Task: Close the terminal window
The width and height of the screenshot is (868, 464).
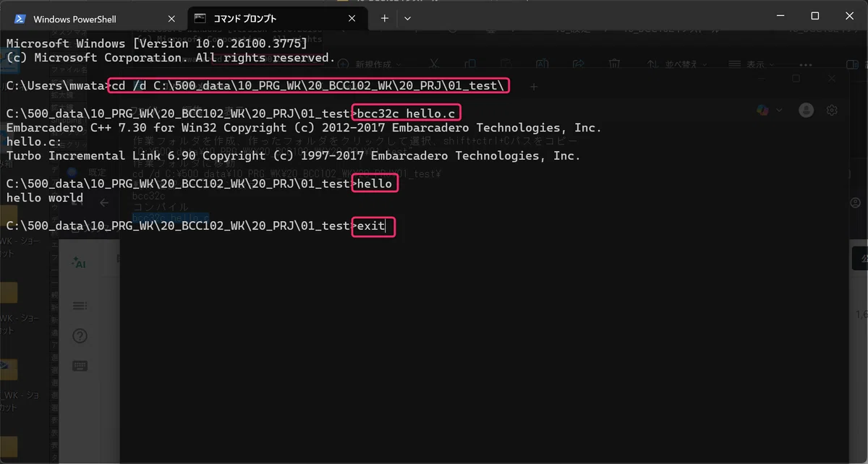Action: 848,16
